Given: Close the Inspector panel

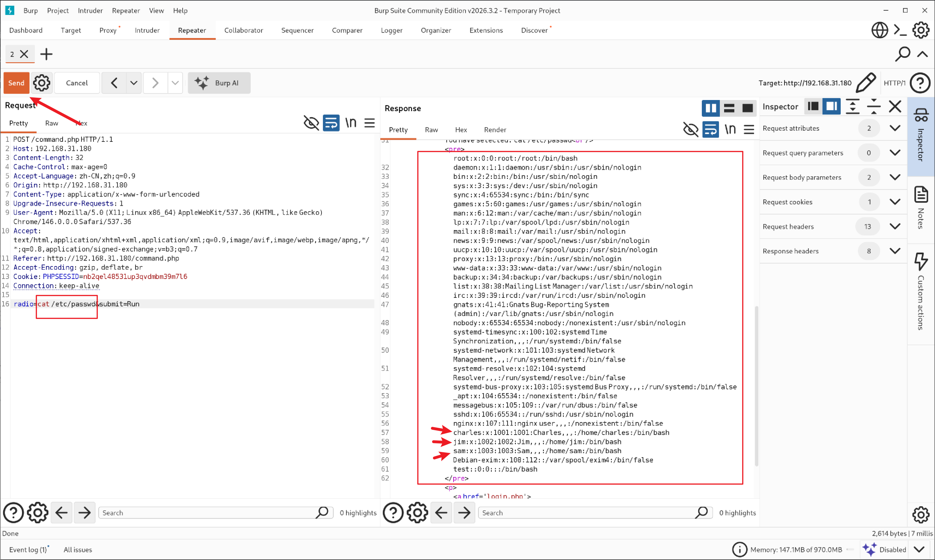Looking at the screenshot, I should pos(895,106).
